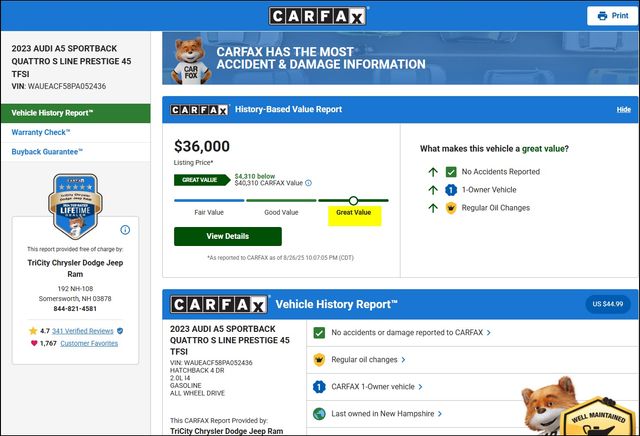Click up arrow beside No Accidents Reported
640x436 pixels.
433,172
